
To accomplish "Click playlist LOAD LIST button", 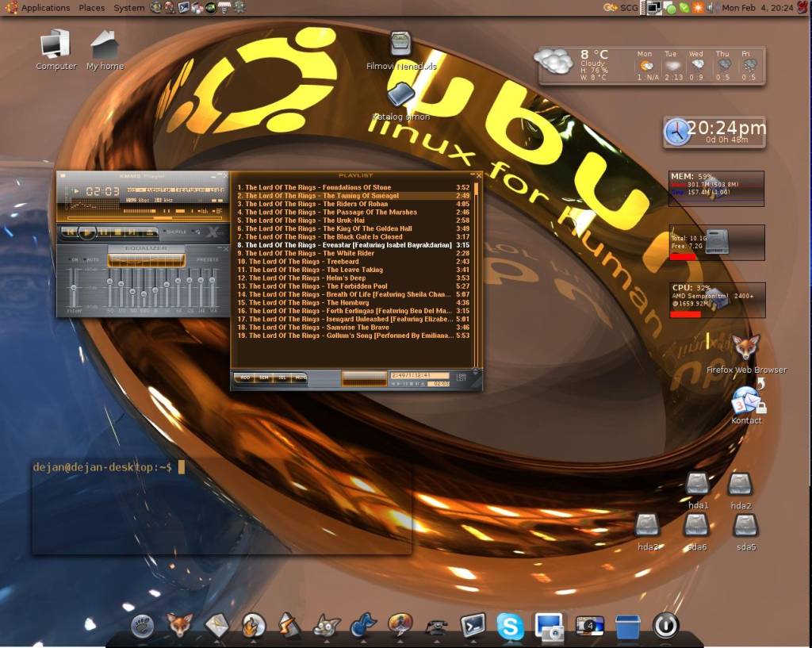I will (x=462, y=377).
